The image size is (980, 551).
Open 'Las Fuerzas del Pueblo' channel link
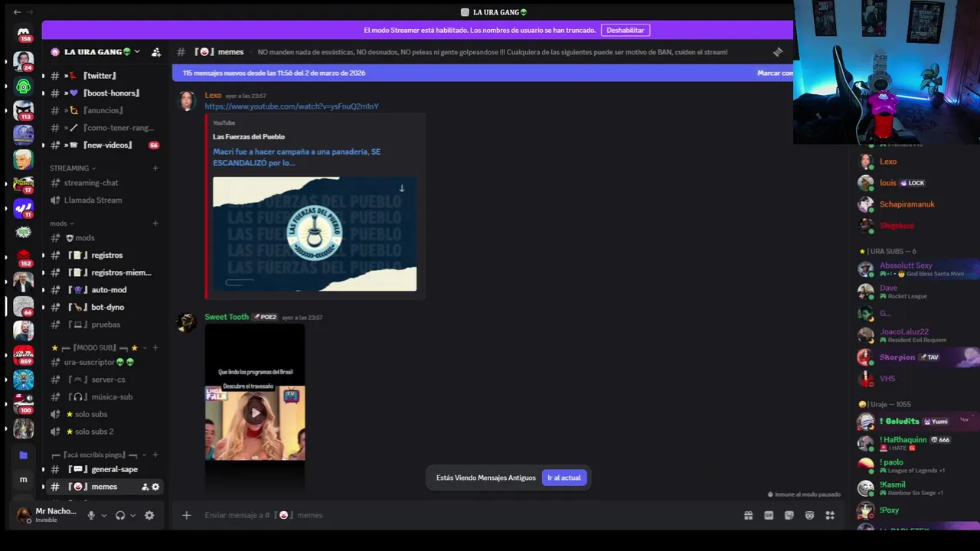pyautogui.click(x=249, y=137)
